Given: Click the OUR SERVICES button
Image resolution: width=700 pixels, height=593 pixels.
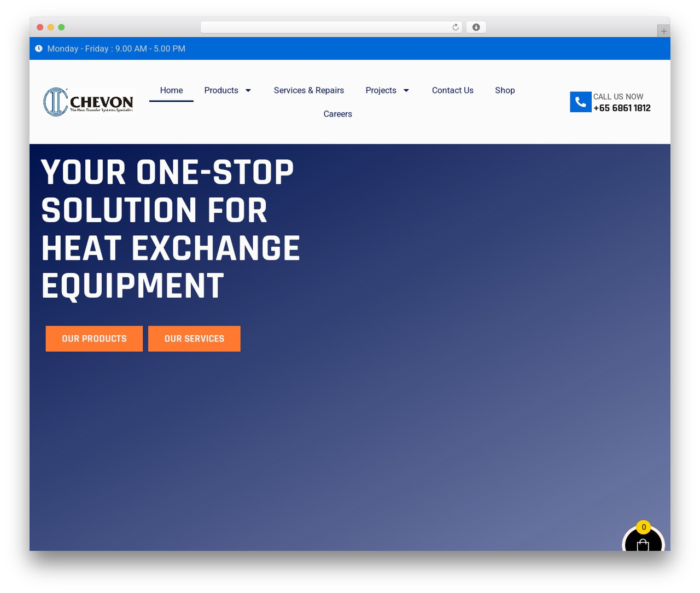Looking at the screenshot, I should (x=194, y=339).
